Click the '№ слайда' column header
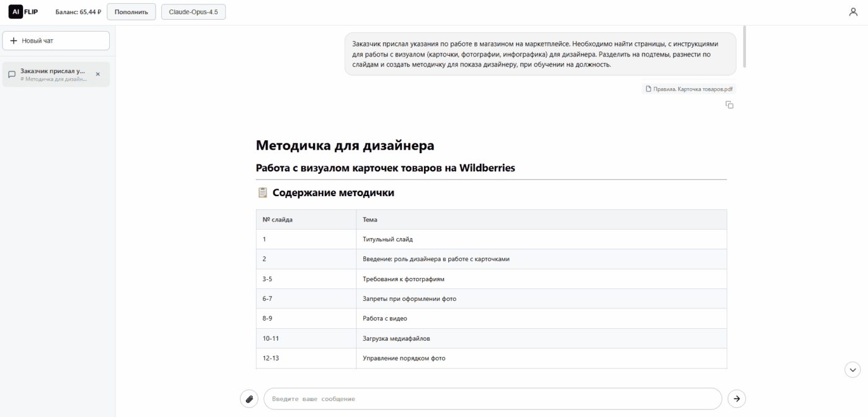Screen dimensions: 868x417 tap(306, 220)
